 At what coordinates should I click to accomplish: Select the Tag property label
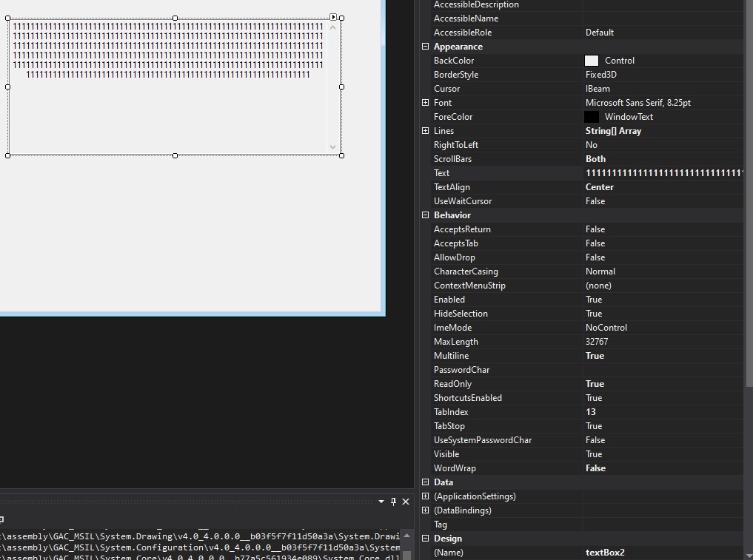click(x=441, y=524)
